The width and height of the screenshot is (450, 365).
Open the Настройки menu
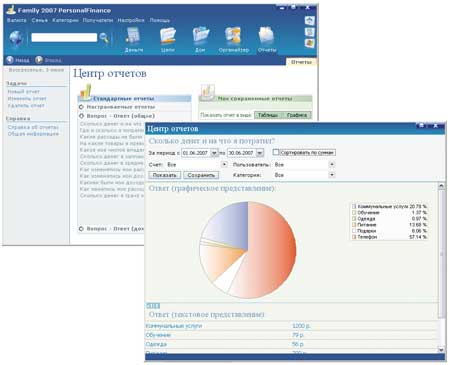tap(131, 20)
